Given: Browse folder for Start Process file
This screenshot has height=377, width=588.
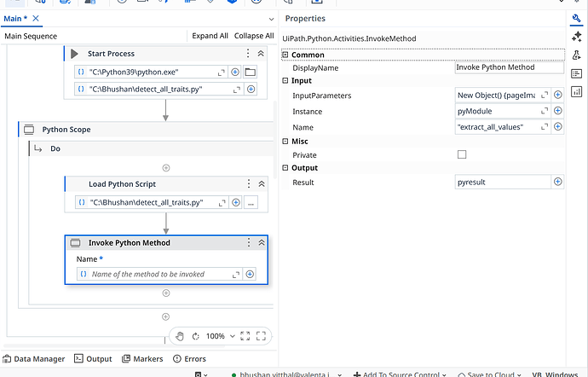Looking at the screenshot, I should [251, 72].
